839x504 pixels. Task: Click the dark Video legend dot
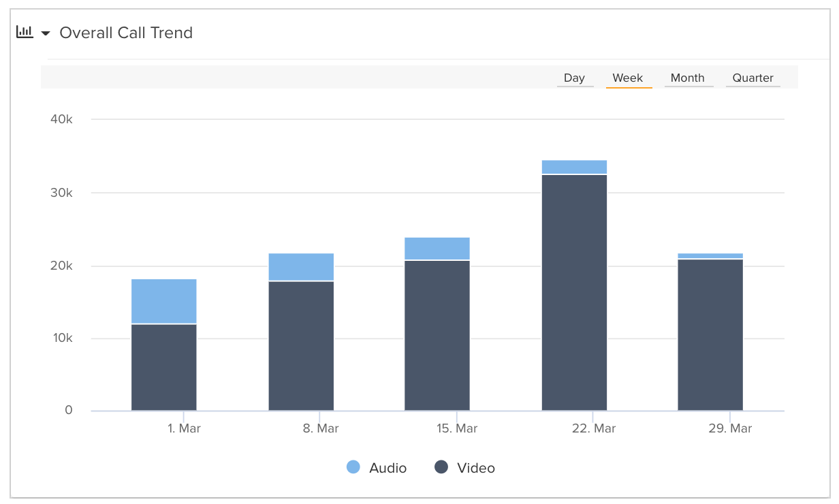pyautogui.click(x=441, y=467)
